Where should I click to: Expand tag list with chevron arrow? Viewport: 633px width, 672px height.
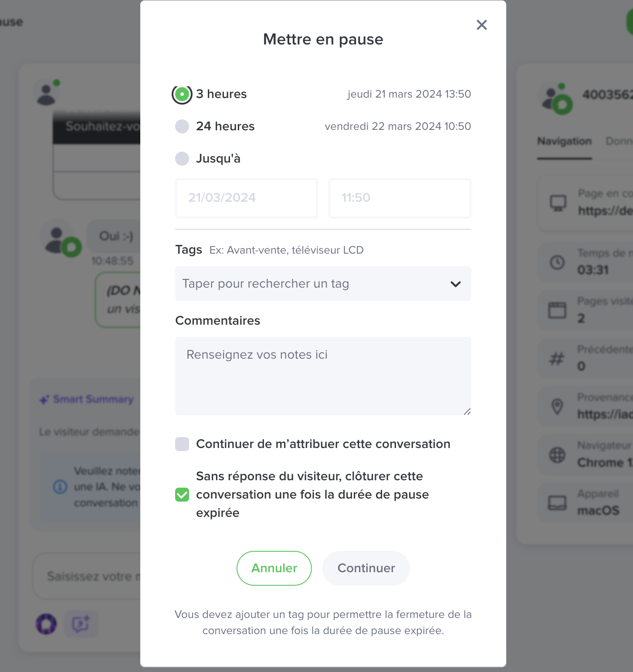pyautogui.click(x=456, y=284)
